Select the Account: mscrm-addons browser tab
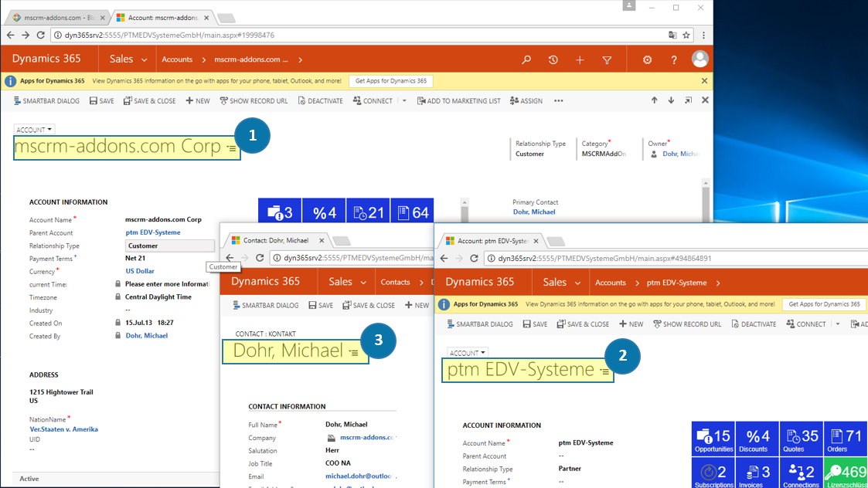The height and width of the screenshot is (488, 868). [163, 18]
